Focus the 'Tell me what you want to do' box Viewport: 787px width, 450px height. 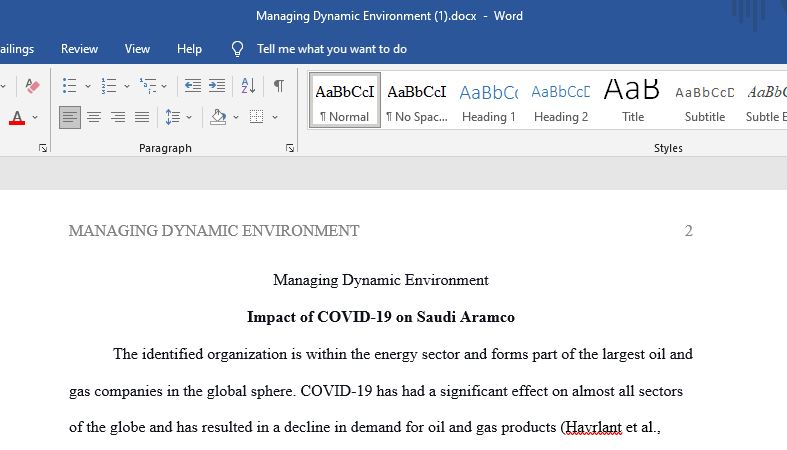[x=332, y=49]
